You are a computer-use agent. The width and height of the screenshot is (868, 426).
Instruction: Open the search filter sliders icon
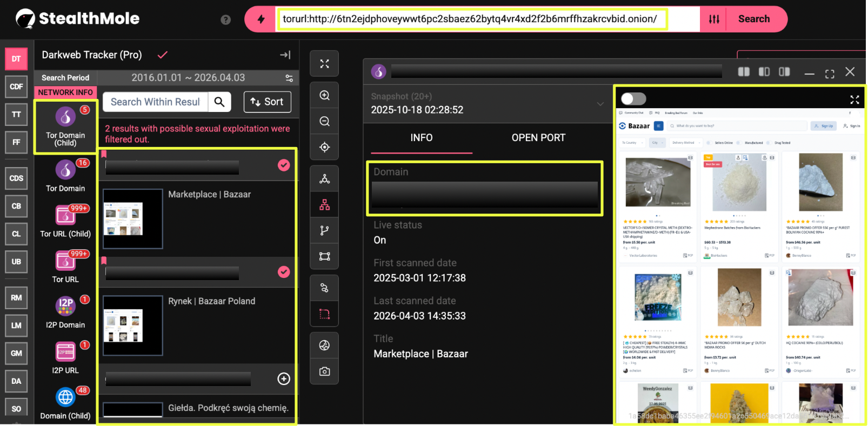(713, 19)
